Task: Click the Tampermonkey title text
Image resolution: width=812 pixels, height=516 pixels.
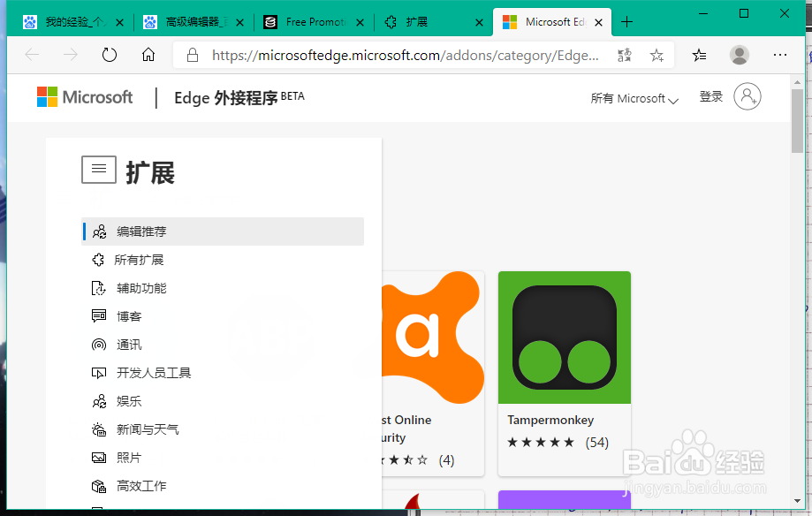Action: 550,420
